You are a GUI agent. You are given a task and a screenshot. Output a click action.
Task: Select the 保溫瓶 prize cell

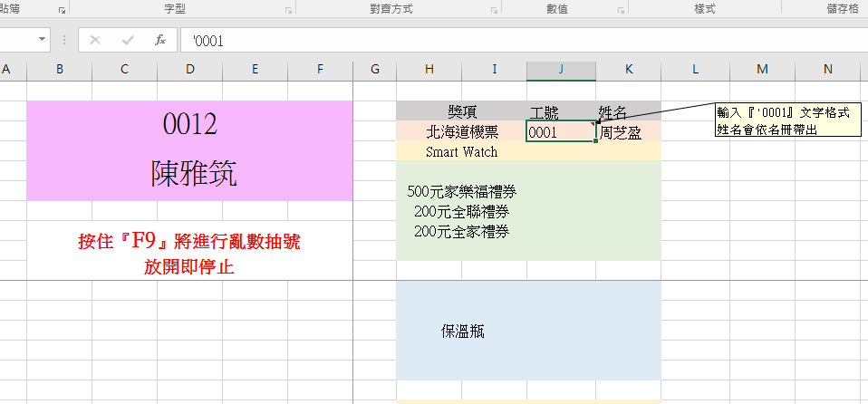pyautogui.click(x=462, y=331)
